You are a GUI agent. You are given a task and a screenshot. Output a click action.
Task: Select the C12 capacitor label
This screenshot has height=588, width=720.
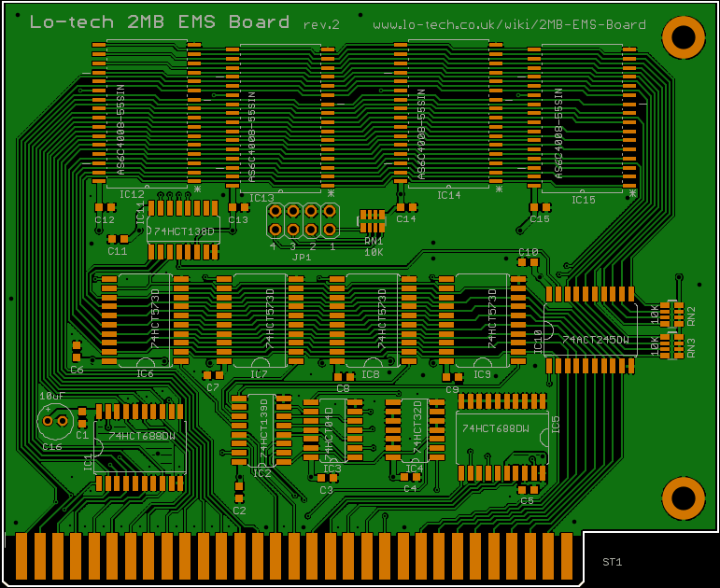(105, 220)
